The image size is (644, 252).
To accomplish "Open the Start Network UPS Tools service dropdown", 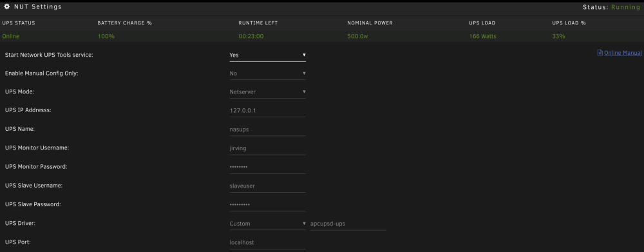I will pos(267,55).
